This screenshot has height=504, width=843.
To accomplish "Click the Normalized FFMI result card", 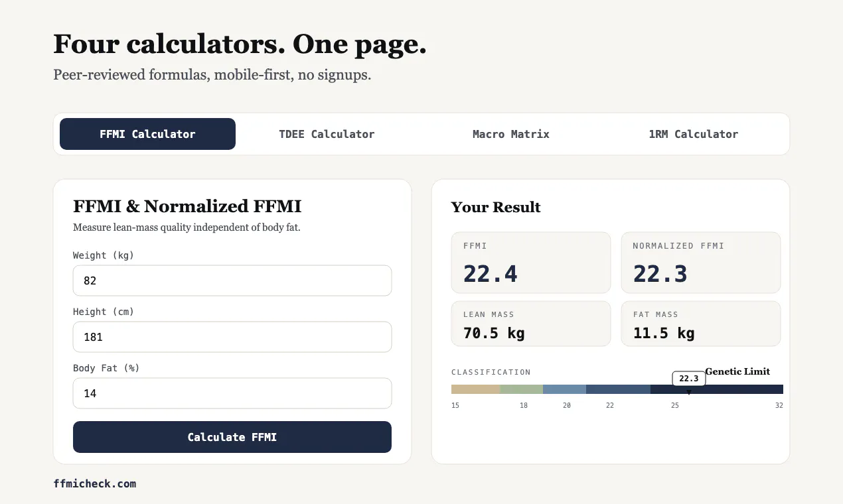I will point(701,263).
